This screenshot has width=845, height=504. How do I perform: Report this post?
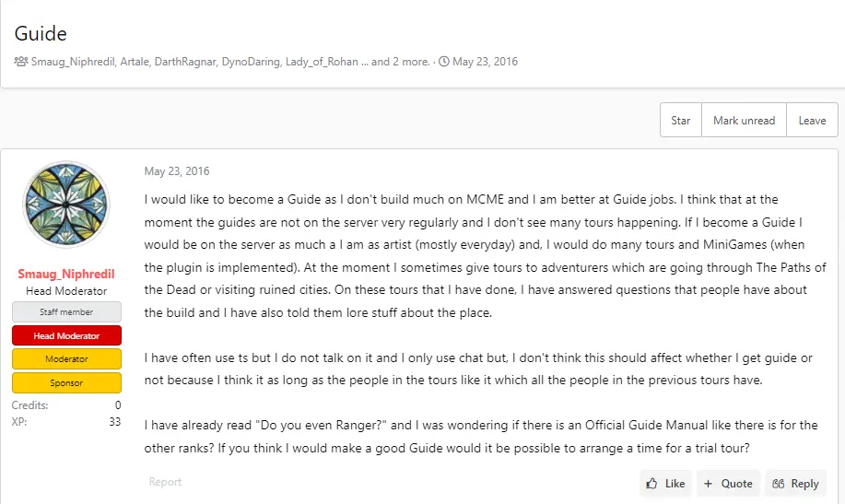[165, 482]
